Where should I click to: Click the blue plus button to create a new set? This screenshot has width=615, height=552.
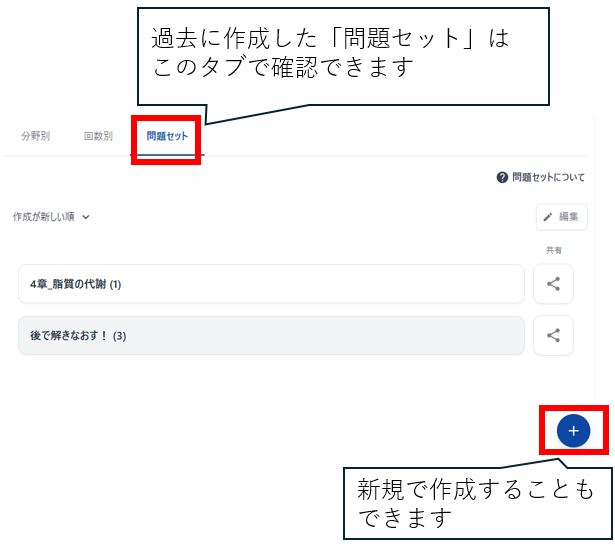point(573,431)
